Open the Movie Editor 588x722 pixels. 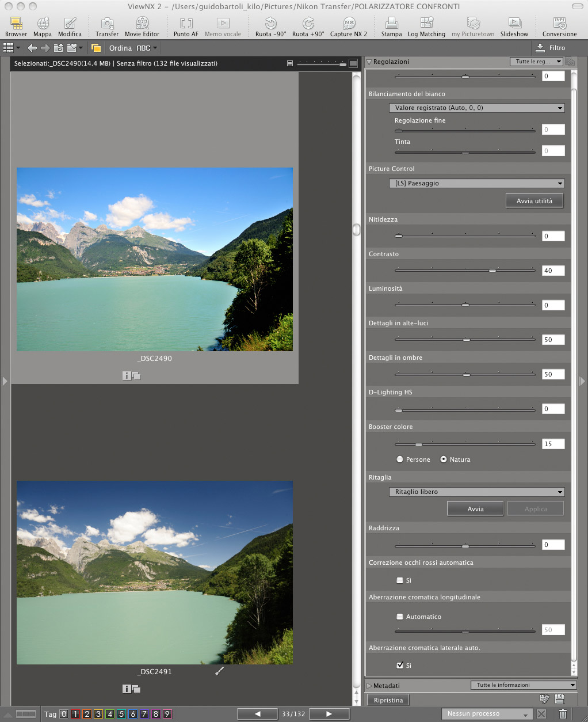click(x=142, y=26)
